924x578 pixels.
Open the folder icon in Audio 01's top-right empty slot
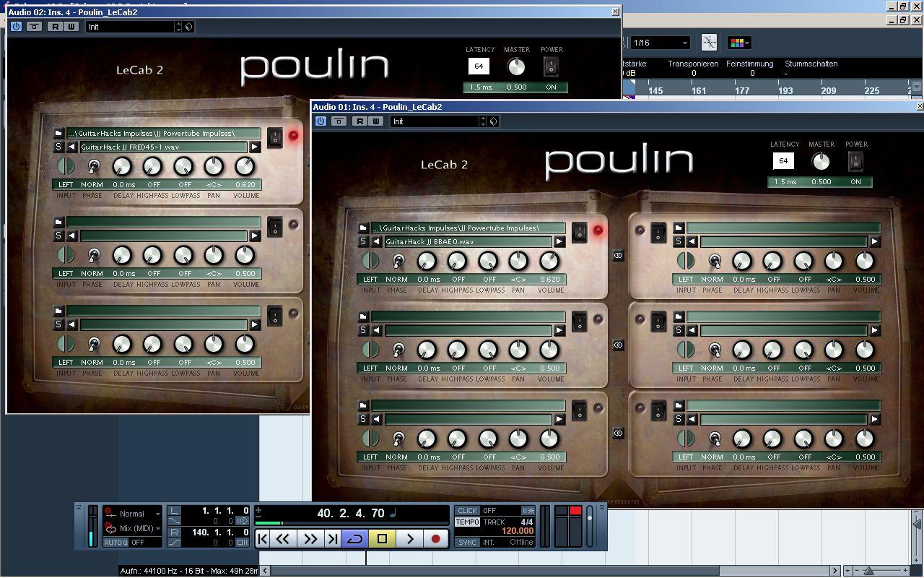(679, 228)
